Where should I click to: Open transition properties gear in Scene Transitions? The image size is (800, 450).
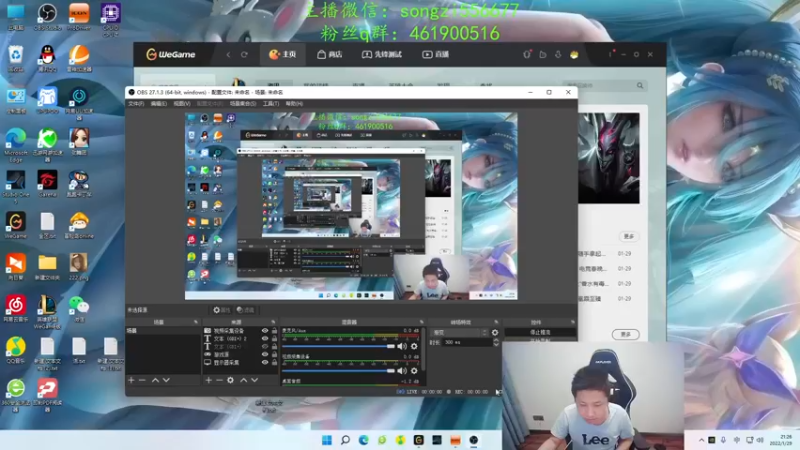(x=495, y=333)
